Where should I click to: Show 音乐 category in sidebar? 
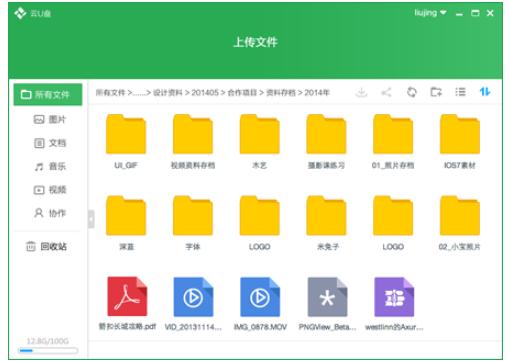(50, 166)
